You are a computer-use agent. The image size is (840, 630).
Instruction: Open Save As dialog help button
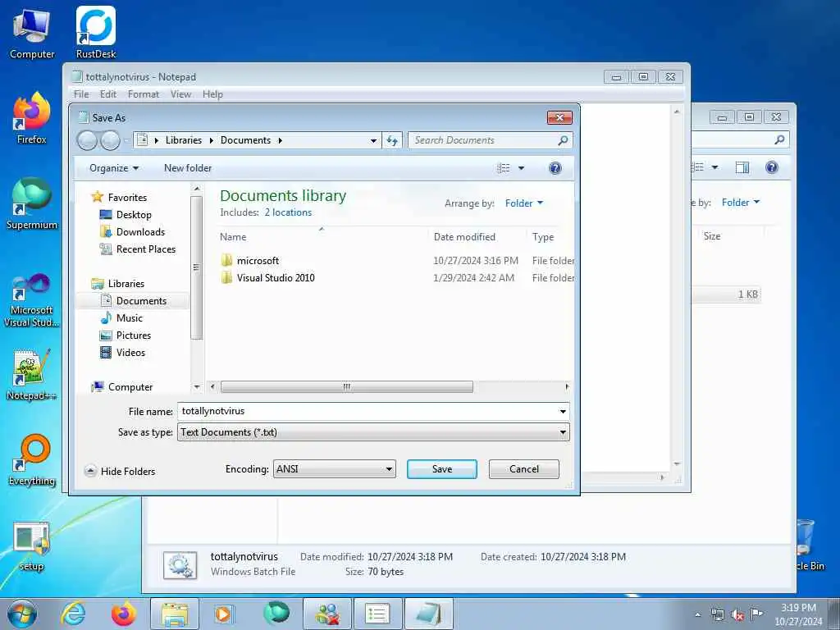point(555,168)
